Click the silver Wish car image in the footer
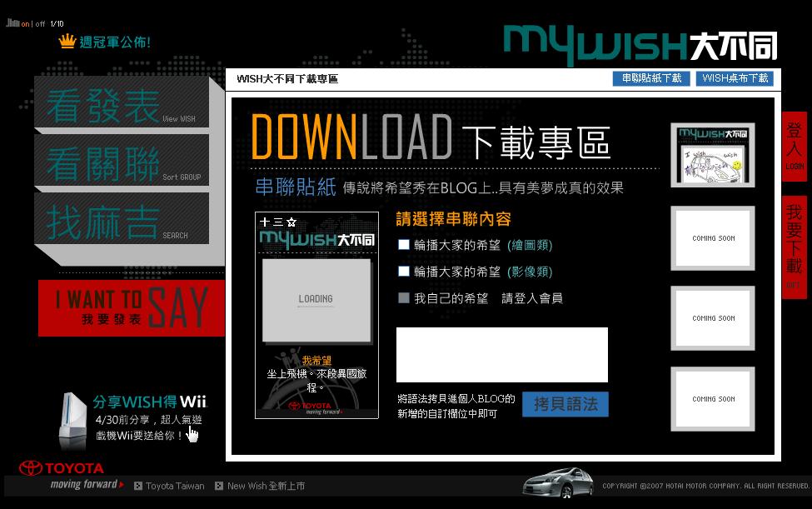This screenshot has width=812, height=509. 558,482
